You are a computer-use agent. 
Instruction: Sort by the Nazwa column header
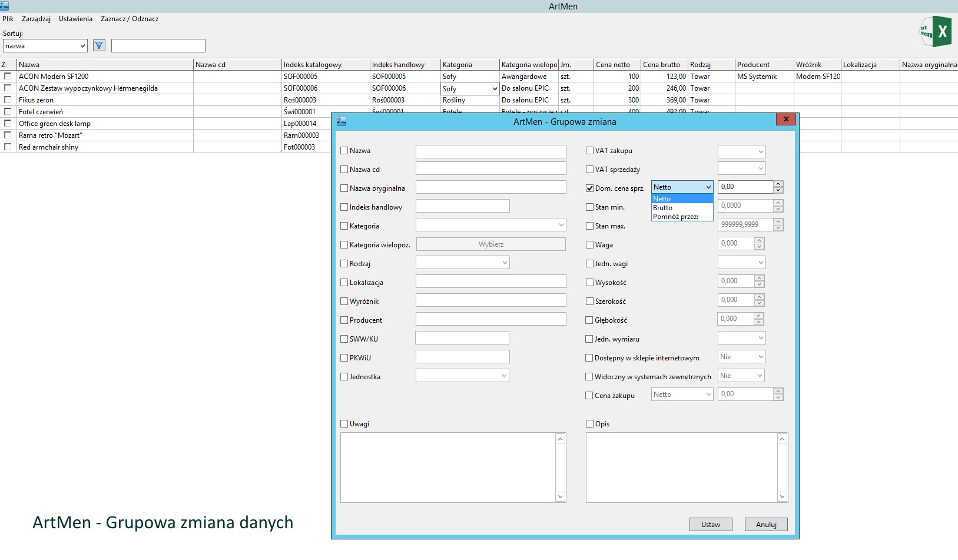pyautogui.click(x=105, y=65)
